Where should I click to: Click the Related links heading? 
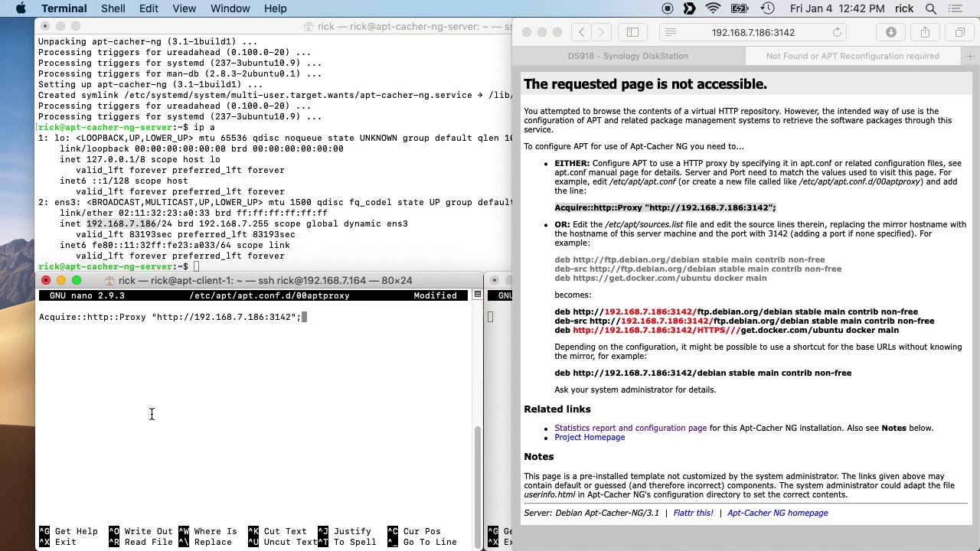click(x=557, y=409)
